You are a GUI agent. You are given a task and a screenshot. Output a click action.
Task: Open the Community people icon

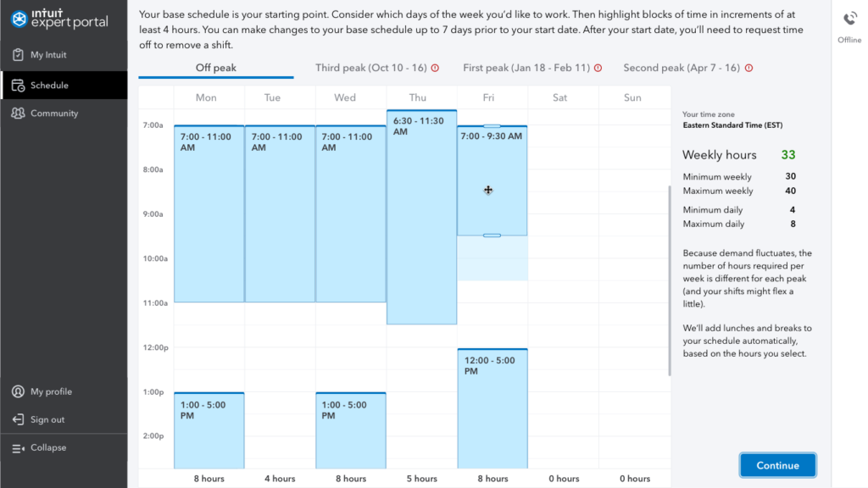click(18, 114)
